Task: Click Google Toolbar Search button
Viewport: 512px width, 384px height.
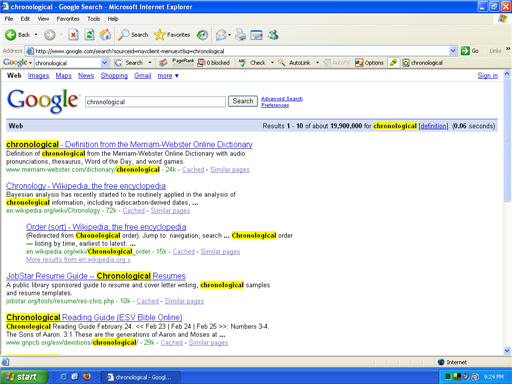Action: pyautogui.click(x=129, y=63)
